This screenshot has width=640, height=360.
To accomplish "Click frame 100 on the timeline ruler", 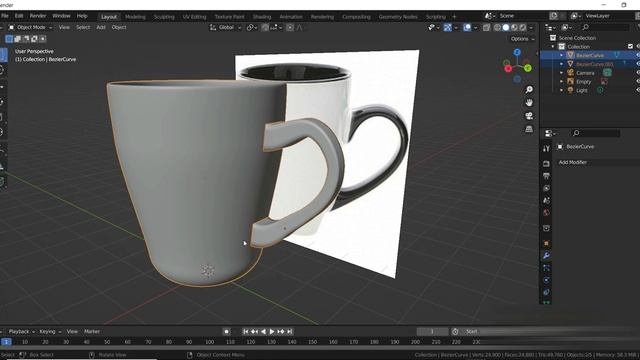I will [x=209, y=342].
